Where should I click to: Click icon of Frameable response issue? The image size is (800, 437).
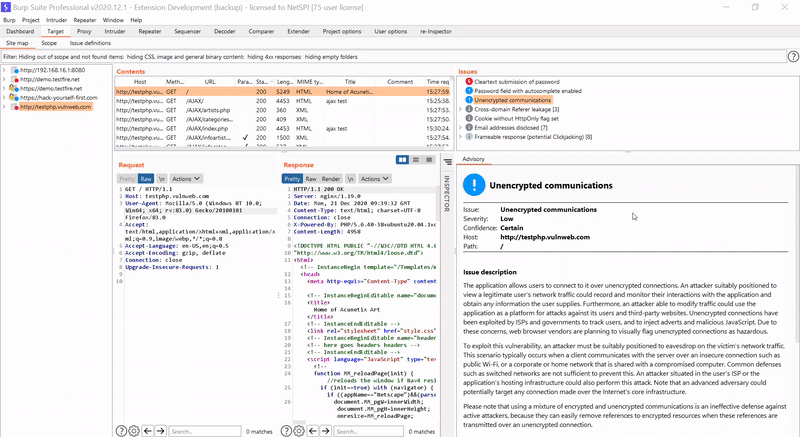pos(469,137)
